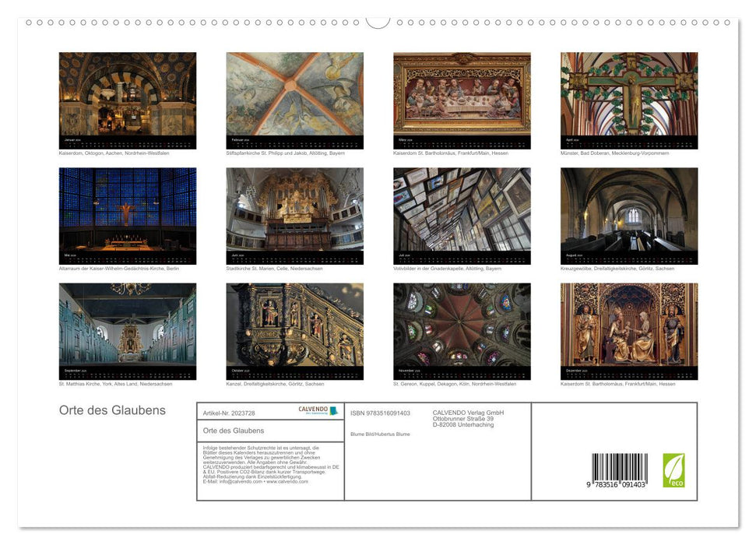Click the August Kreuzgewölbe Görlitz image
This screenshot has width=756, height=545.
coord(628,216)
